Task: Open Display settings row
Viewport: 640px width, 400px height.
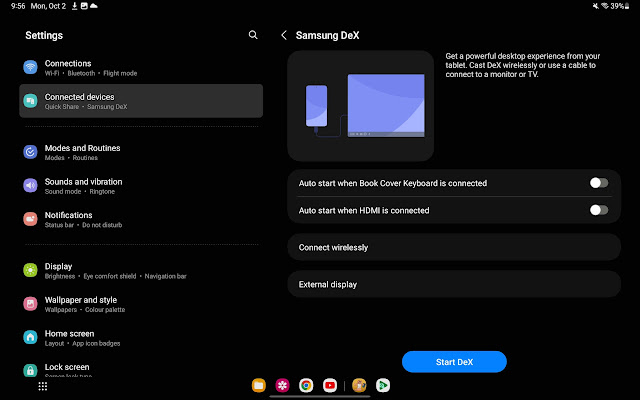Action: (141, 271)
